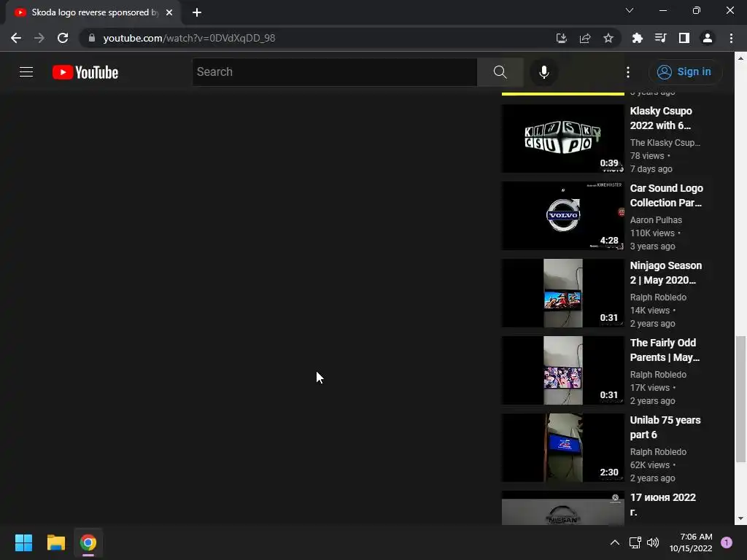Image resolution: width=747 pixels, height=560 pixels.
Task: Open Car Sound Logo Collection Volvo thumbnail
Action: 562,216
